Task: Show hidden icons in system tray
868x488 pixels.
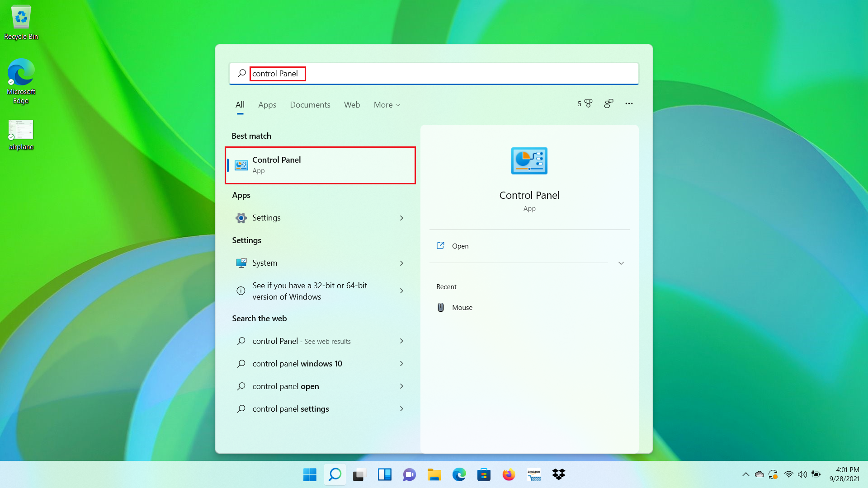Action: pos(745,474)
